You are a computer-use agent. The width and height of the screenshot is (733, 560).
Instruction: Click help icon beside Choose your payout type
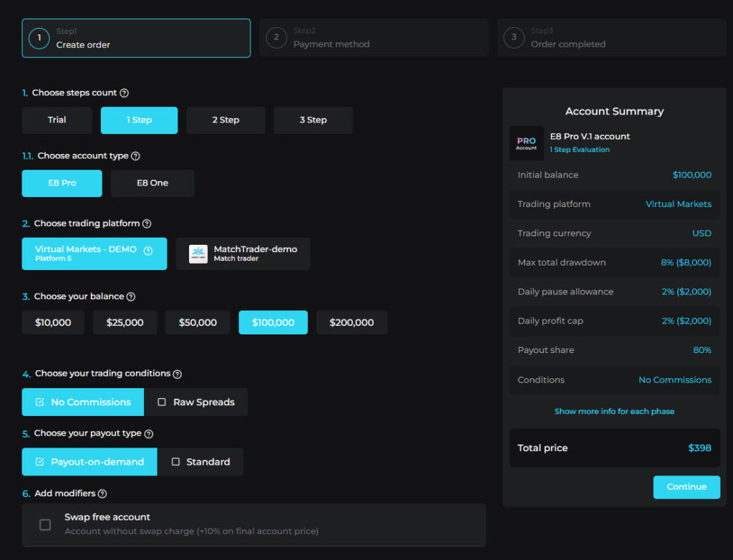point(149,434)
